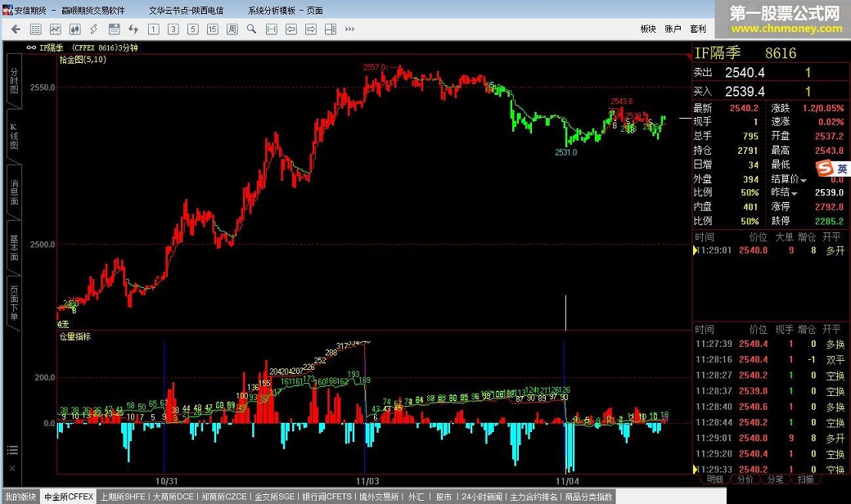Screen dimensions: 851x504
Task: Switch to candlestick K-line chart icon
Action: [x=75, y=29]
